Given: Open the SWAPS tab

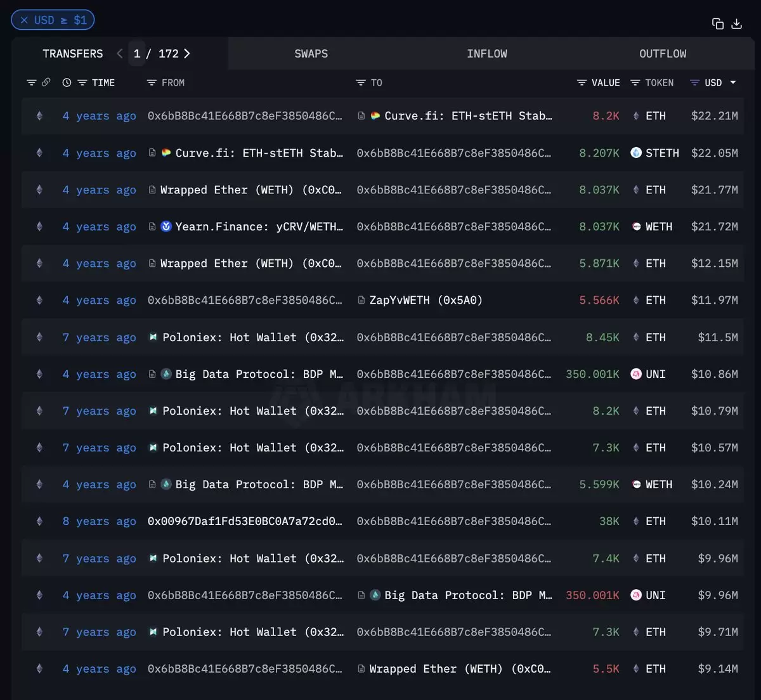Looking at the screenshot, I should 311,54.
